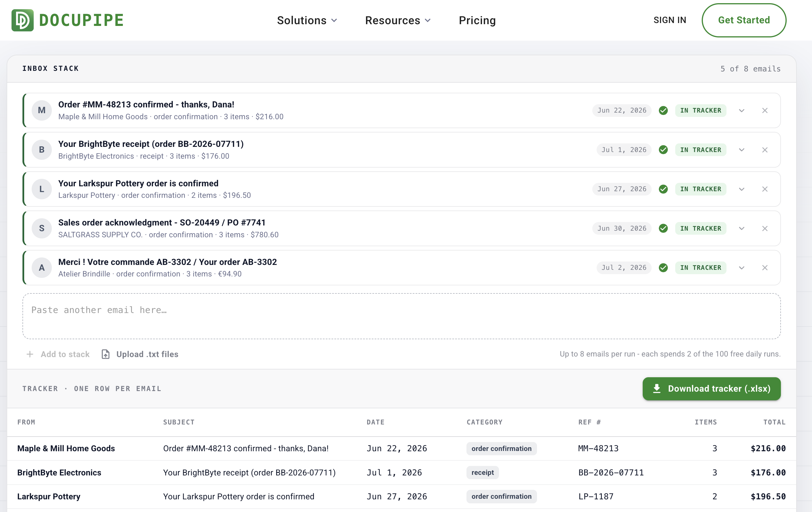Click green checkmark on Larkspur Pottery row

click(x=663, y=189)
